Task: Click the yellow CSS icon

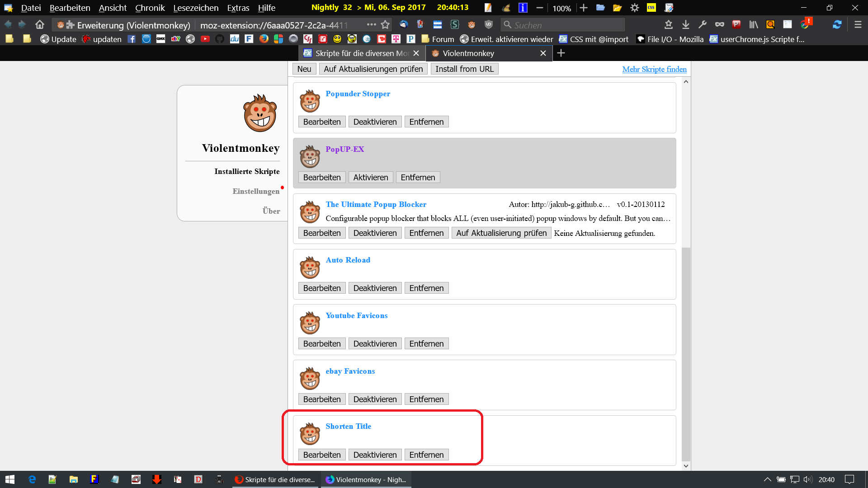Action: pyautogui.click(x=651, y=8)
